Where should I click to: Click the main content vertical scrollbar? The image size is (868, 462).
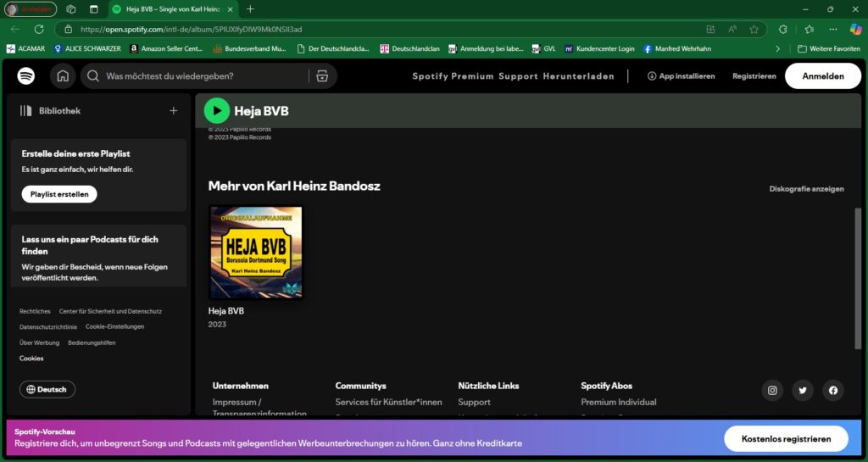(858, 278)
